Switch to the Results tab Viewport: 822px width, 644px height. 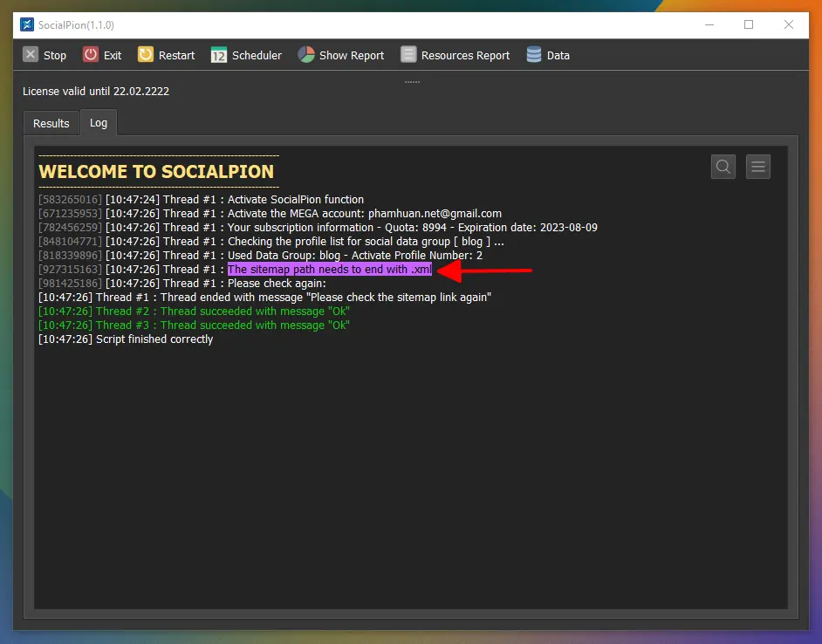51,123
